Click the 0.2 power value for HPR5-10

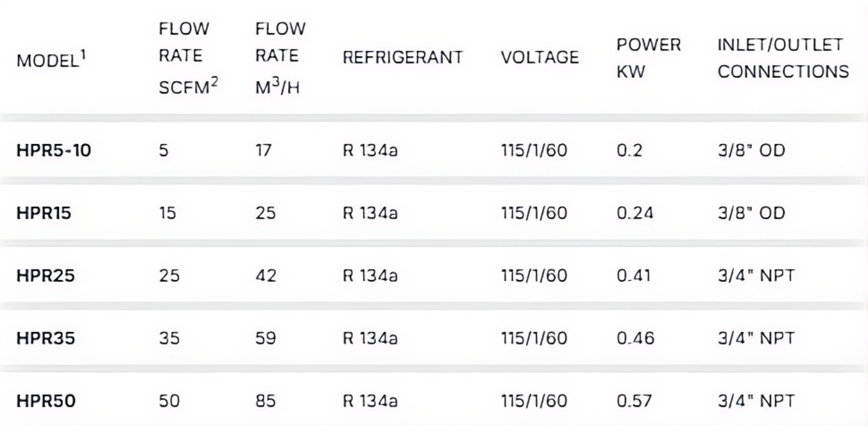pos(629,150)
